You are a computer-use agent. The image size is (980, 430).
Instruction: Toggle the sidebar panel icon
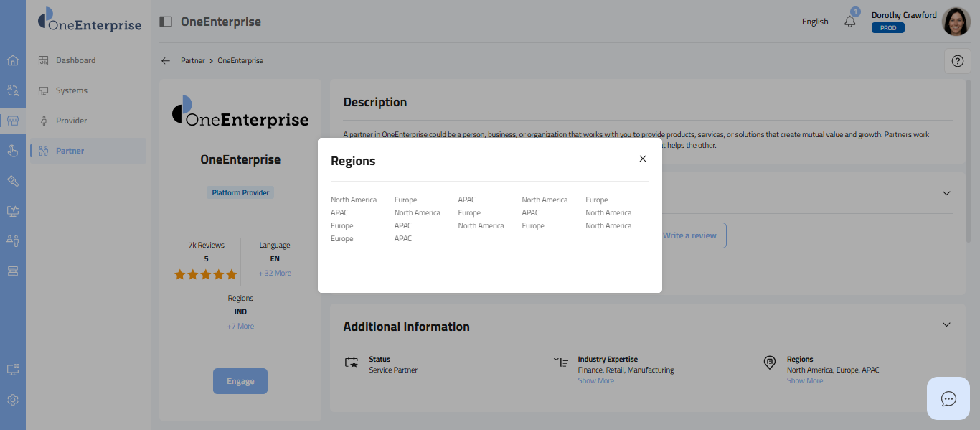[166, 22]
